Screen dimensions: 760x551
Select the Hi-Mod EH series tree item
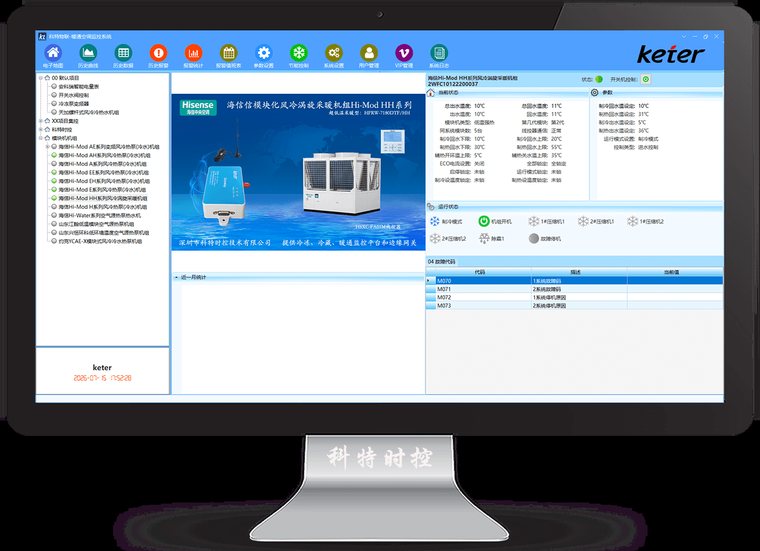[x=100, y=181]
